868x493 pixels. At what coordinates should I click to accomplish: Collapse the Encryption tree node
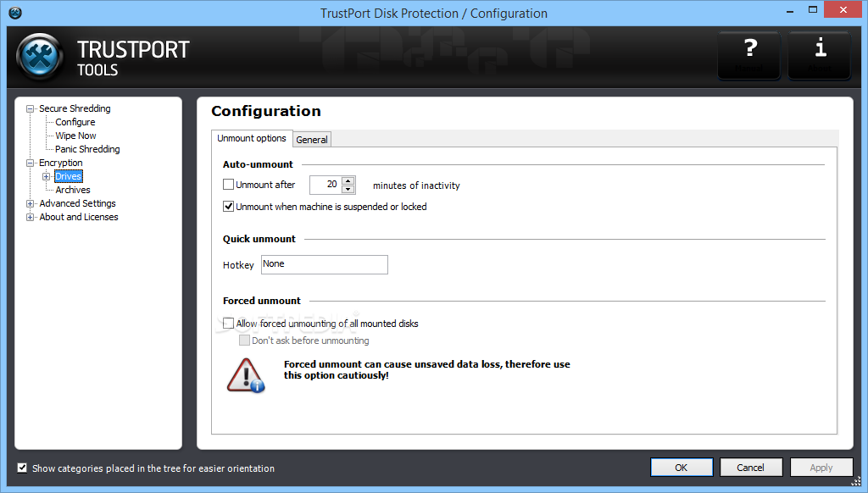(30, 163)
